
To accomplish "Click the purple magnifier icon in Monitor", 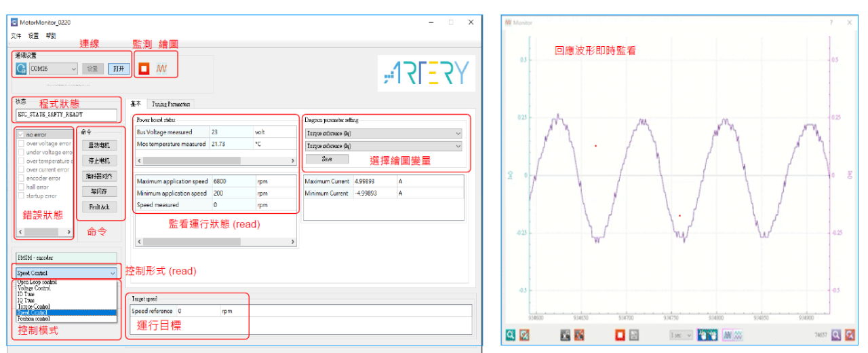I will pyautogui.click(x=836, y=335).
